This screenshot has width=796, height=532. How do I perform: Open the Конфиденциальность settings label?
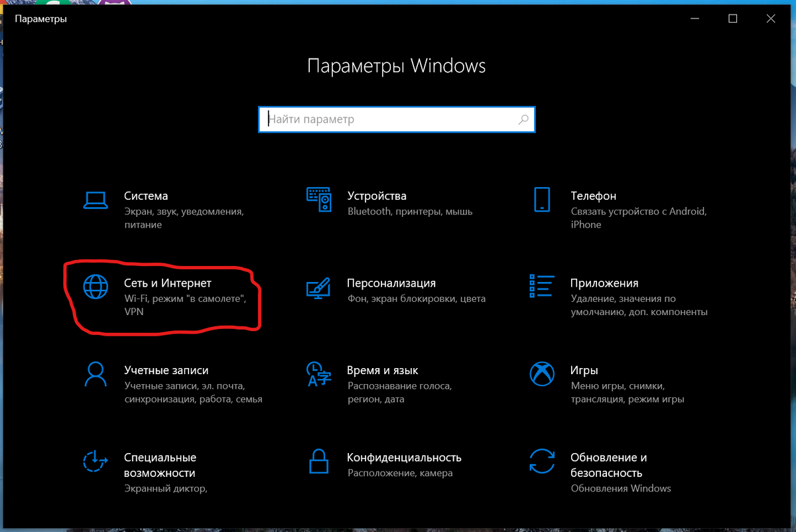(x=404, y=457)
